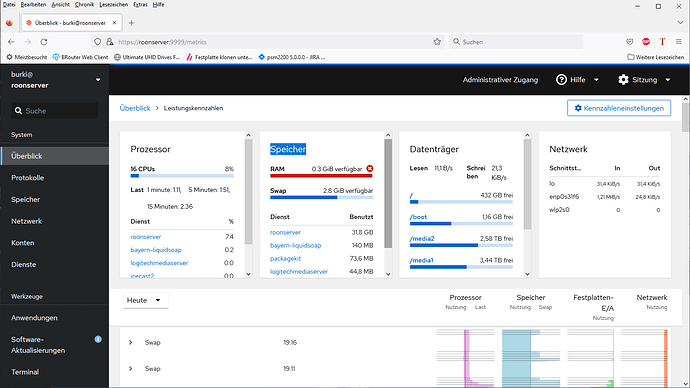The height and width of the screenshot is (388, 690).
Task: Click the Überblick breadcrumb link
Action: point(135,108)
